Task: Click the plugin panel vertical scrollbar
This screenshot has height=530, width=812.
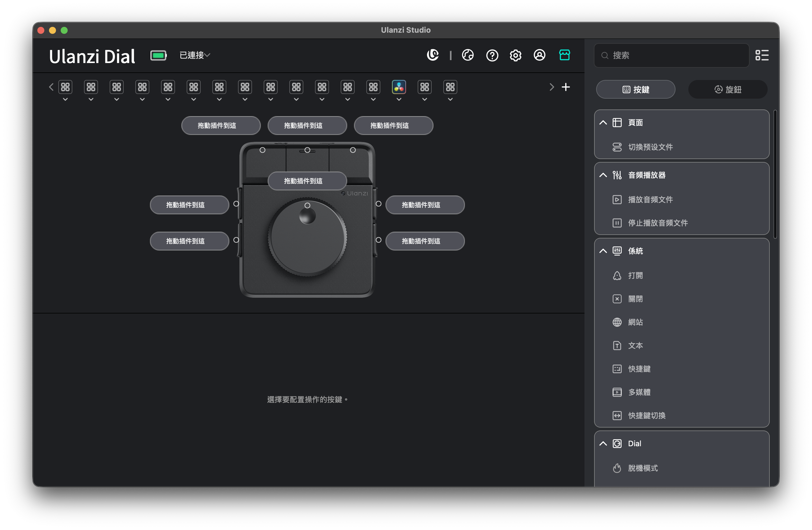Action: 775,174
